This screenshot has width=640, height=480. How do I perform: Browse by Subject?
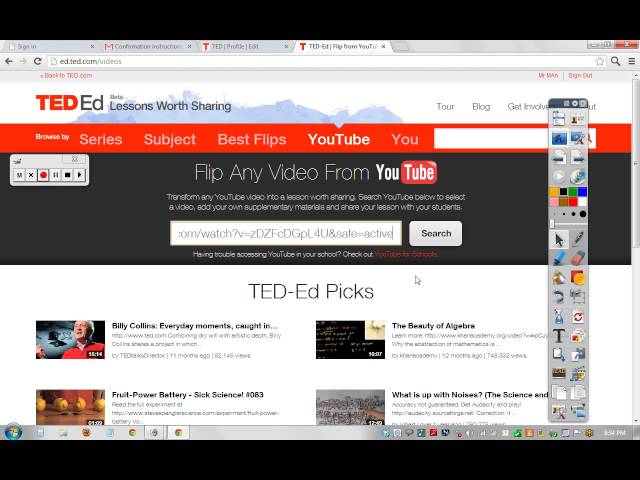(170, 139)
